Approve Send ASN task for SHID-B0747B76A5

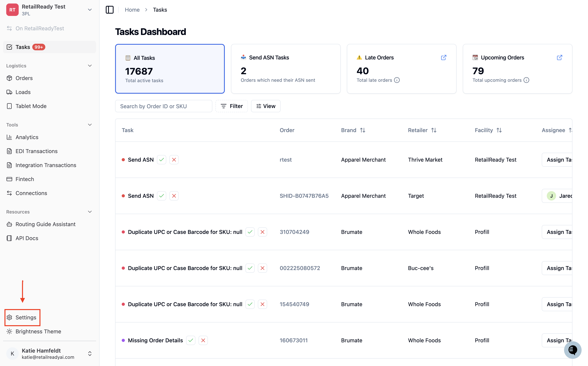[162, 196]
